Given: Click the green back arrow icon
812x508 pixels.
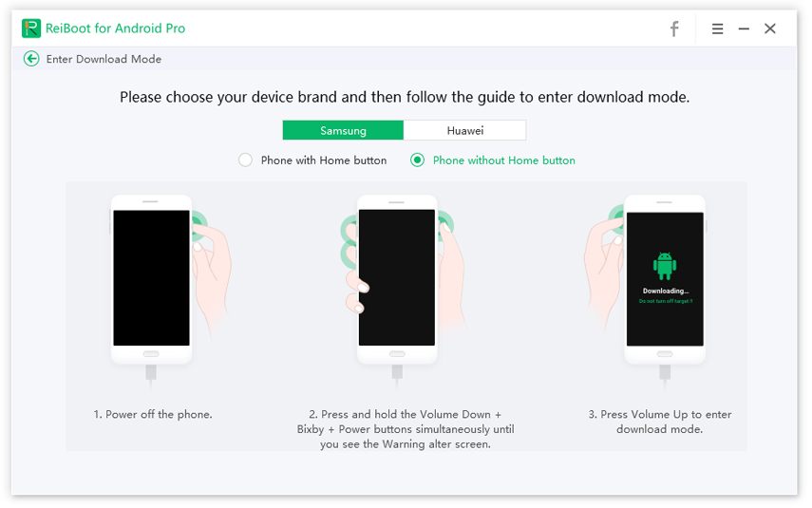Looking at the screenshot, I should click(x=31, y=59).
